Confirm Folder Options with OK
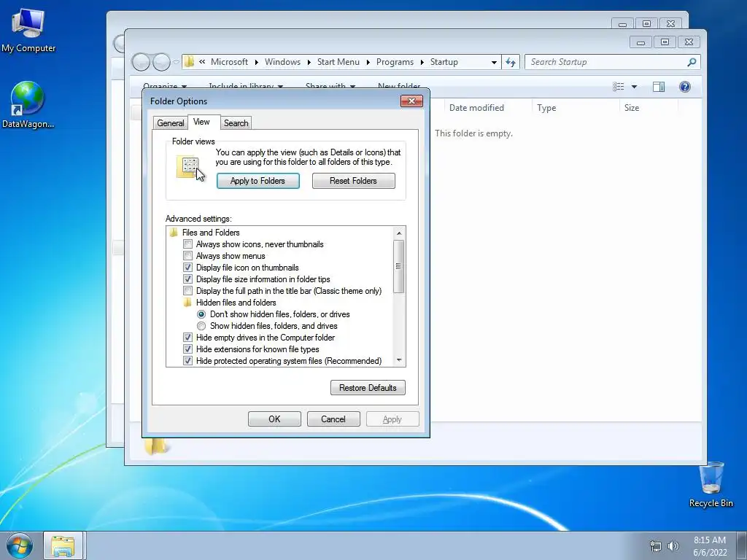The height and width of the screenshot is (560, 747). 274,419
